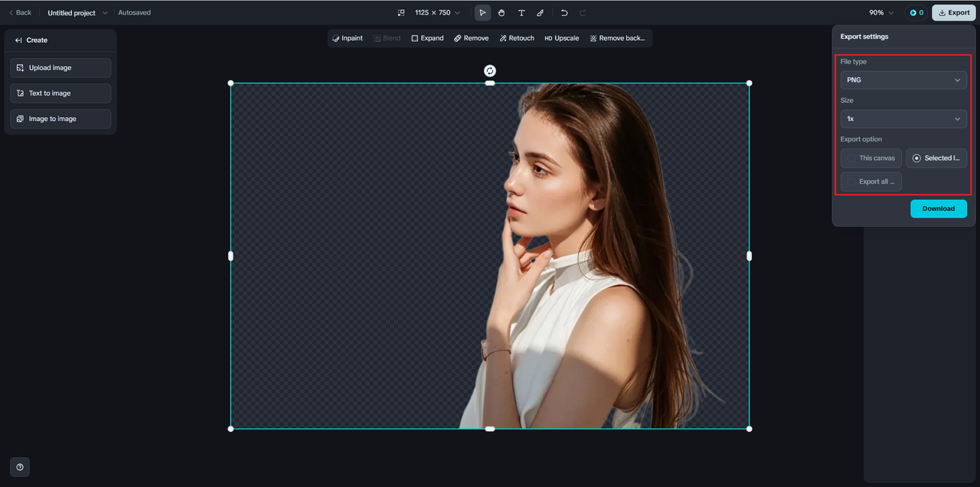Screen dimensions: 980x487
Task: Open the 90% zoom level dropdown
Action: pyautogui.click(x=881, y=13)
